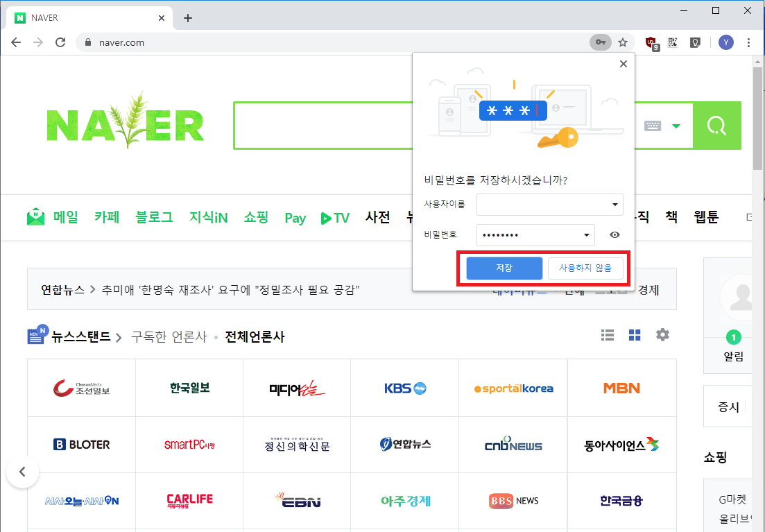Open the QR code extension
This screenshot has height=532, width=765.
point(673,42)
